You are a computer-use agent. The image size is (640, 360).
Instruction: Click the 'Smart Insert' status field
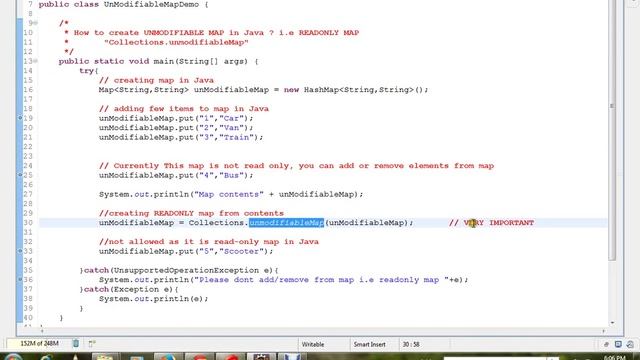coord(369,344)
